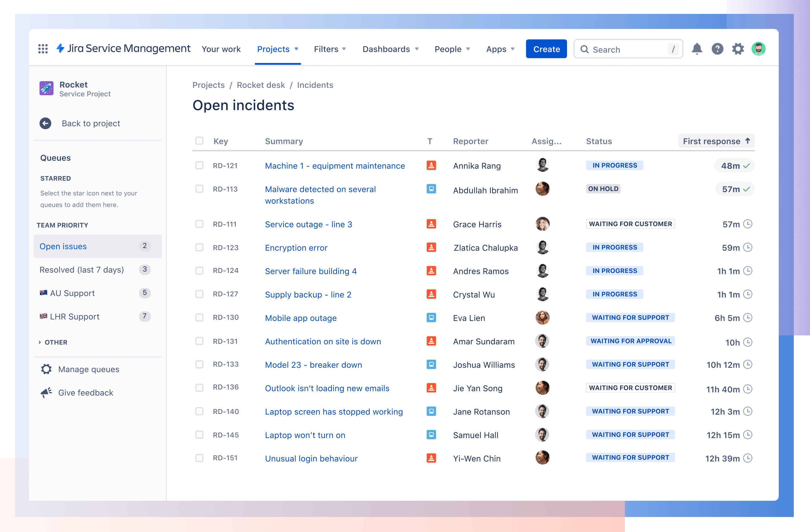Click the back arrow to project icon

click(46, 123)
